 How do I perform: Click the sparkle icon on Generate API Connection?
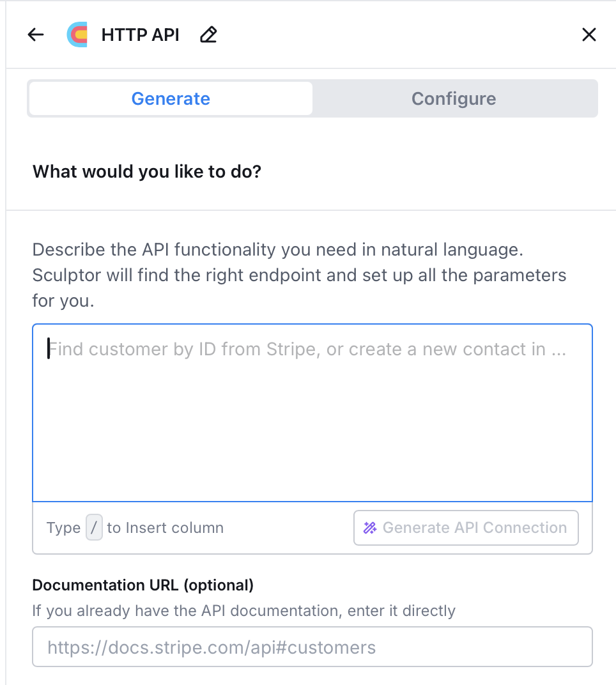369,528
